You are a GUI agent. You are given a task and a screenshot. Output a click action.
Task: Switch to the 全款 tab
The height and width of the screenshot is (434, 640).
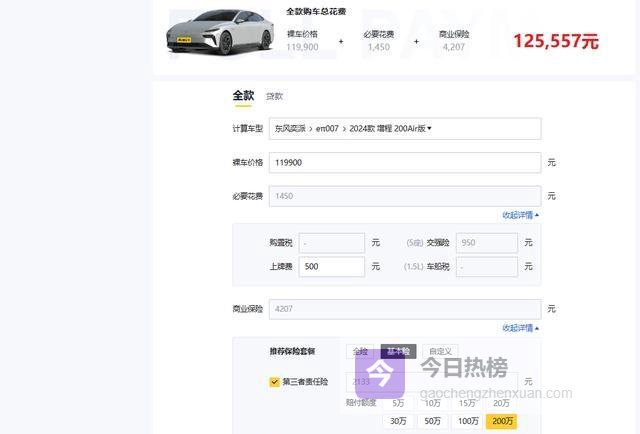[x=243, y=96]
